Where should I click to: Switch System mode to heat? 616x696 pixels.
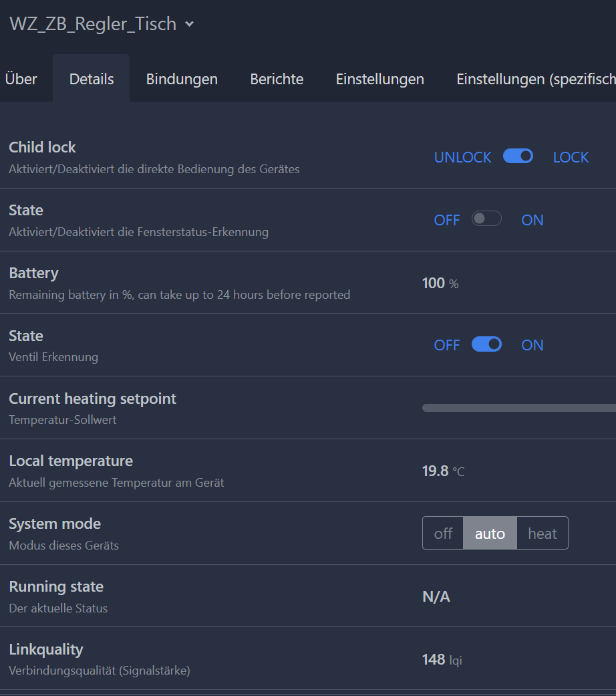click(x=542, y=533)
